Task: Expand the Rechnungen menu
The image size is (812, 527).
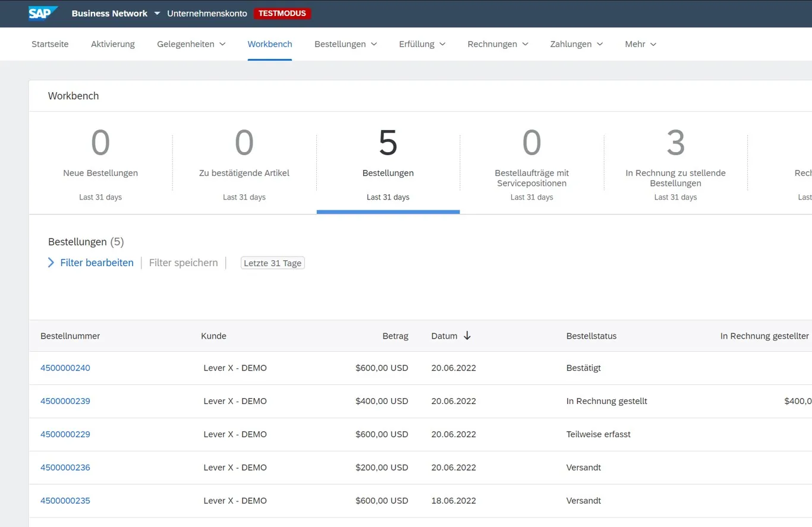Action: (498, 44)
